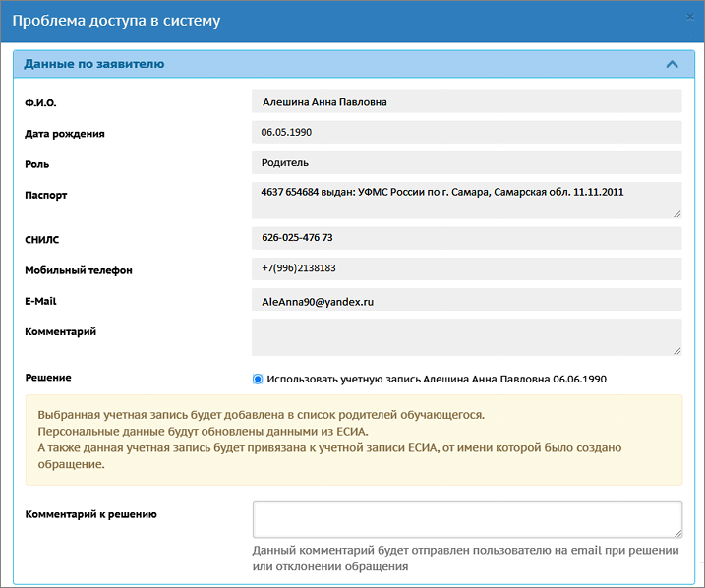Click the resize grip of Комментарий text area
Viewport: 705px width, 588px height.
676,349
